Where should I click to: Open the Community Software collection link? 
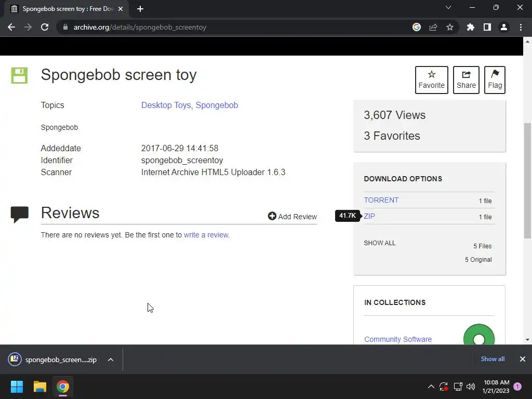tap(398, 339)
